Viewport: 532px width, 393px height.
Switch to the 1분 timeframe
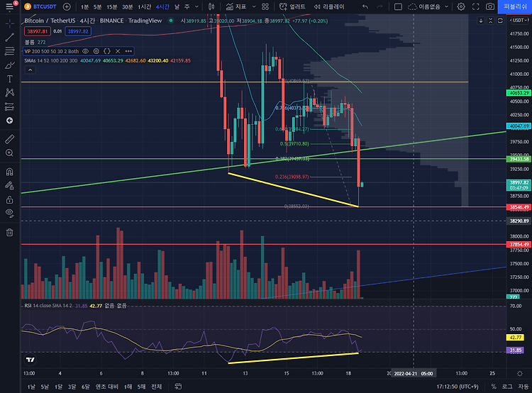[x=84, y=7]
